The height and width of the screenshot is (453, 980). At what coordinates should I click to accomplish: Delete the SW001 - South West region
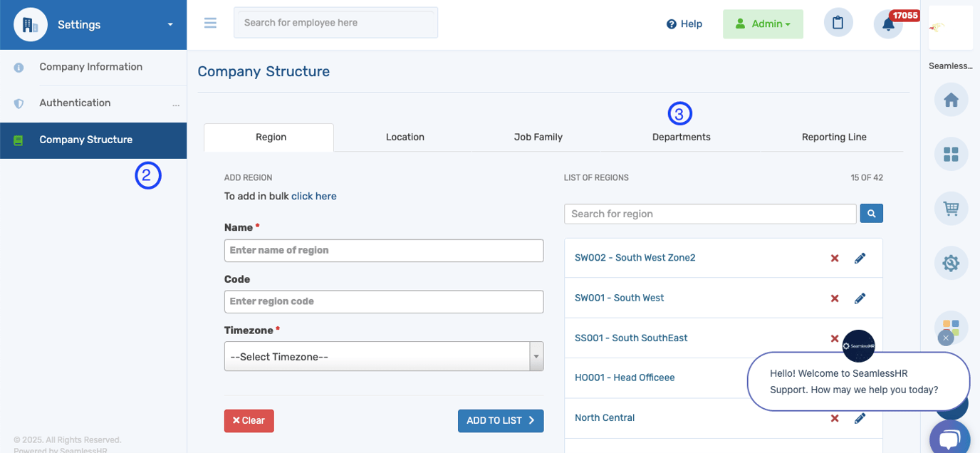(x=835, y=298)
